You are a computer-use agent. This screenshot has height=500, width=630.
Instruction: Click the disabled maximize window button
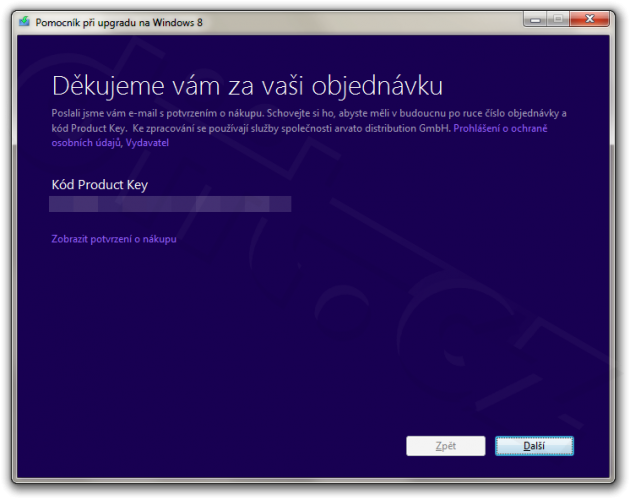[558, 19]
